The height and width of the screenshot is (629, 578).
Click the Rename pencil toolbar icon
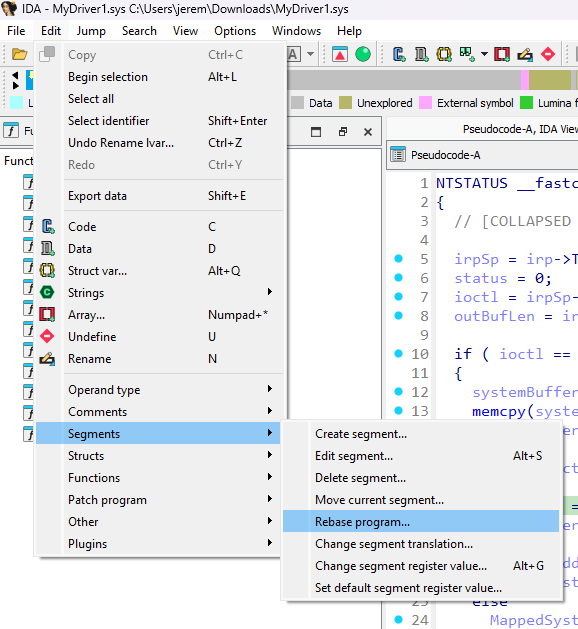(525, 54)
